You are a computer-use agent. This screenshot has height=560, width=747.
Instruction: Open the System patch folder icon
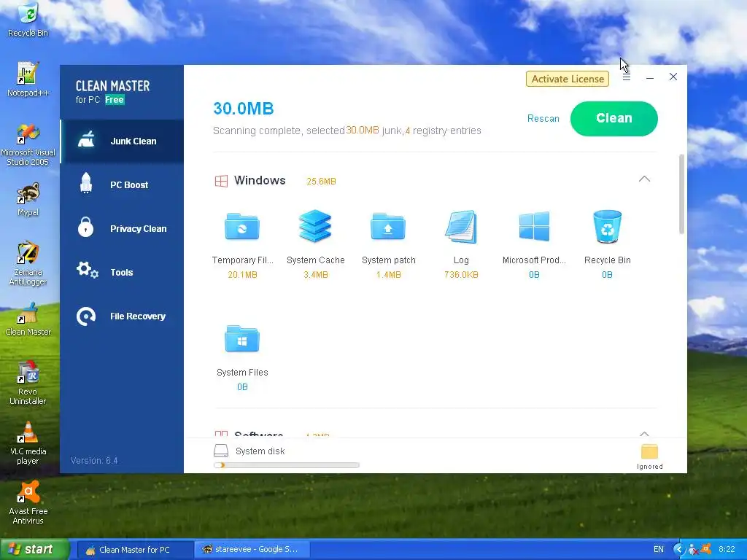388,227
